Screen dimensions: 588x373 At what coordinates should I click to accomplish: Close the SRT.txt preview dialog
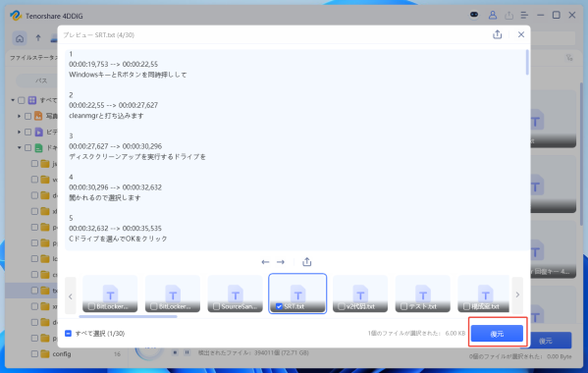click(x=521, y=34)
